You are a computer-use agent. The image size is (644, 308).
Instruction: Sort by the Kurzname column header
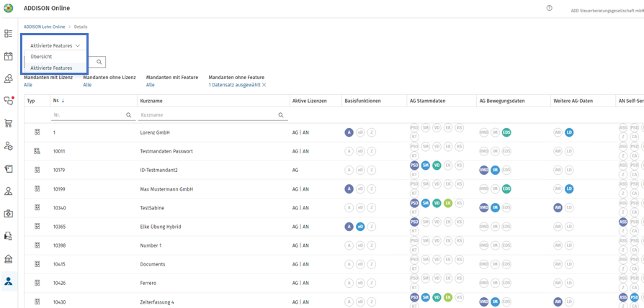(150, 101)
